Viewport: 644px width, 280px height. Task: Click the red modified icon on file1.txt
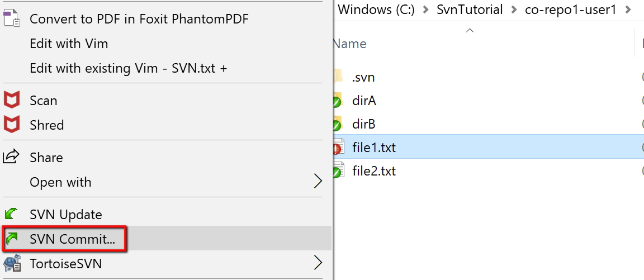(338, 147)
